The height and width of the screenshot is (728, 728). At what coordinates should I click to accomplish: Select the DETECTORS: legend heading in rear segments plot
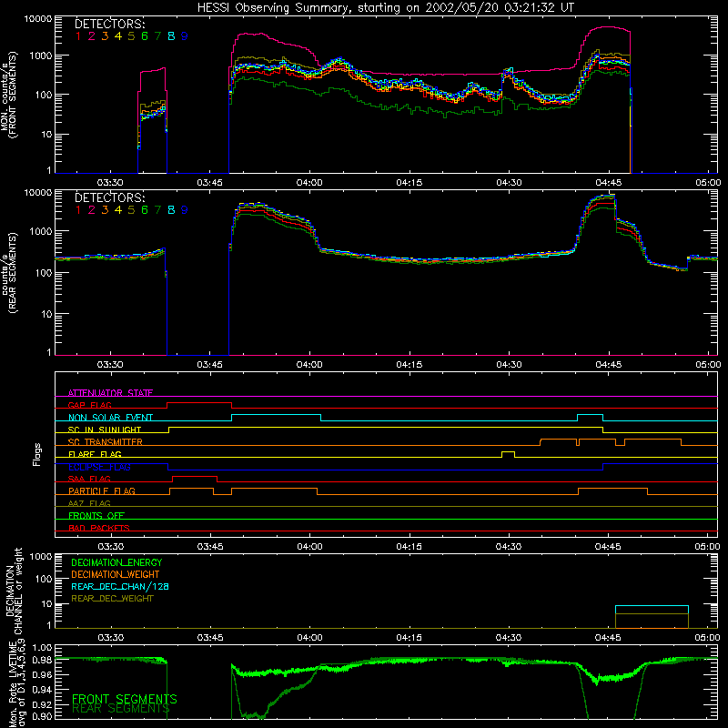pos(109,197)
